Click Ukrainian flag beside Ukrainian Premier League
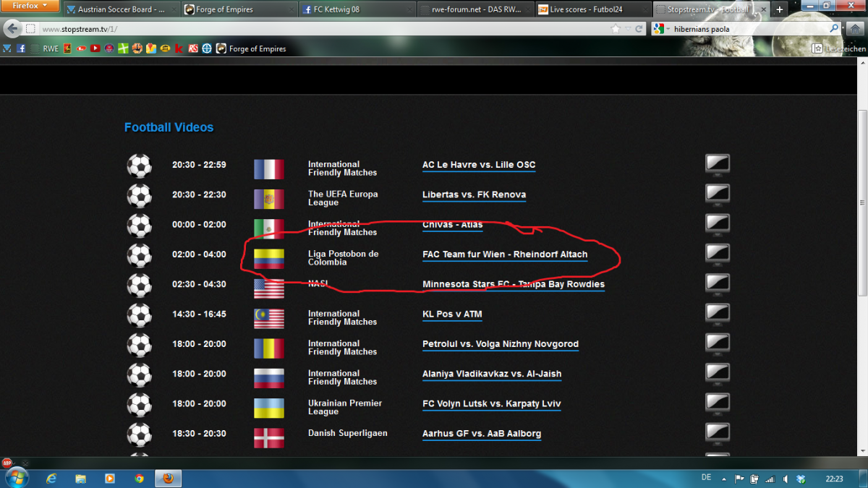 pos(268,408)
